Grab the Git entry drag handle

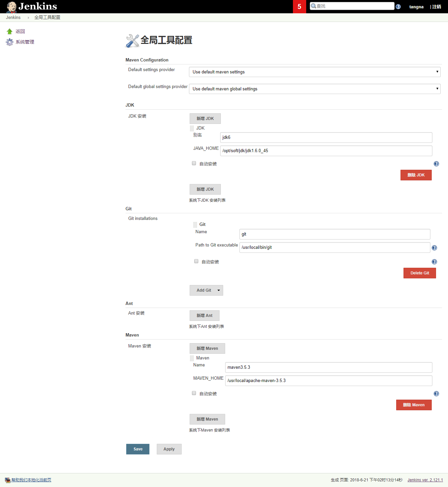point(195,225)
